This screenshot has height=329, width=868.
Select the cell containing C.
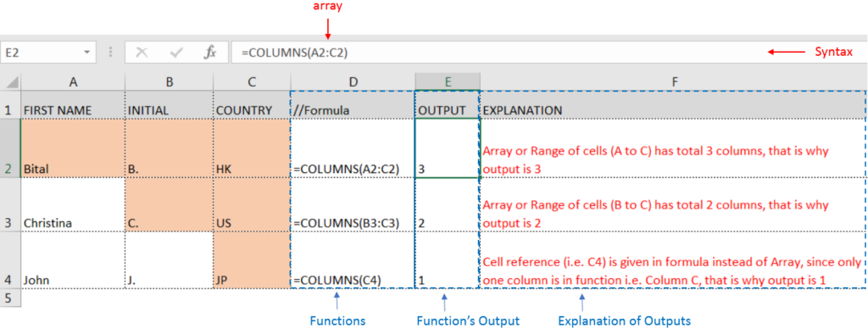pos(170,205)
